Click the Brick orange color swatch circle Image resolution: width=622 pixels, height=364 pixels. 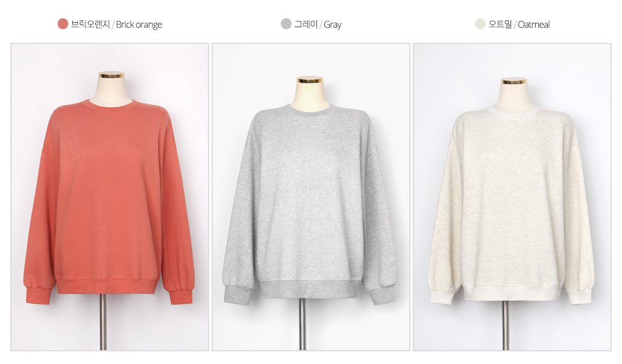click(x=63, y=24)
